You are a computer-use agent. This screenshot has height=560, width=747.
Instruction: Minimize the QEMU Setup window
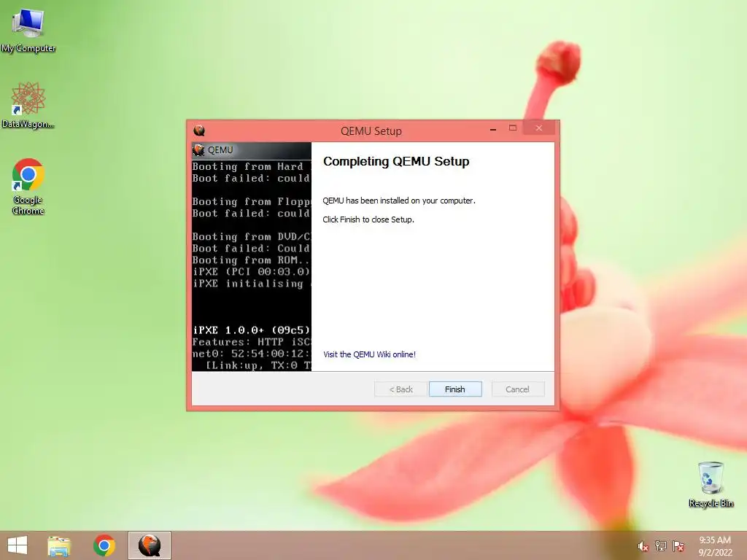pos(493,129)
